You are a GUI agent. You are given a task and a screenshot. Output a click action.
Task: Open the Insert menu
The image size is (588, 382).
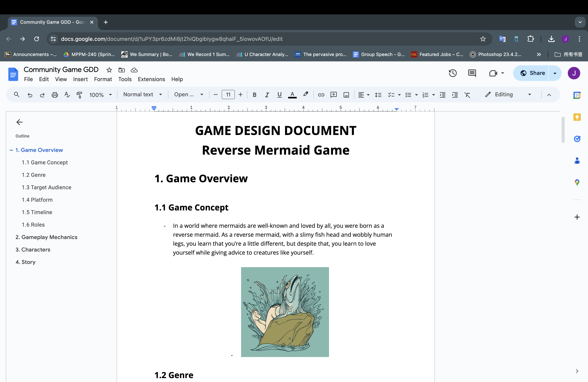tap(80, 79)
